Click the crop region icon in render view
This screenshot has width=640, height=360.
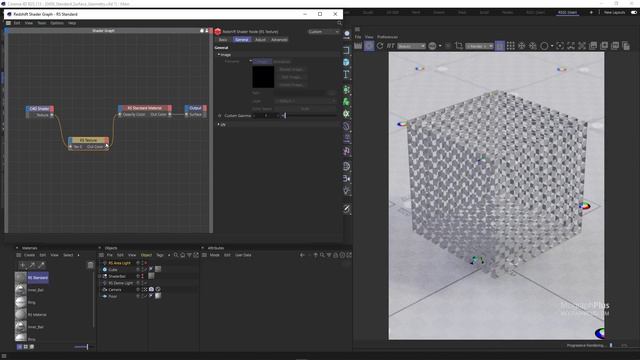(459, 46)
